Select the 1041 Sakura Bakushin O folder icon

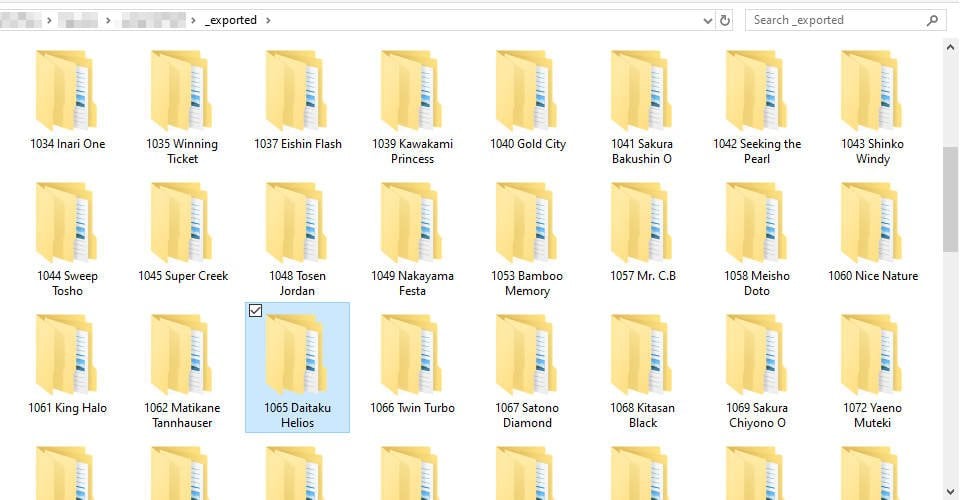[642, 91]
